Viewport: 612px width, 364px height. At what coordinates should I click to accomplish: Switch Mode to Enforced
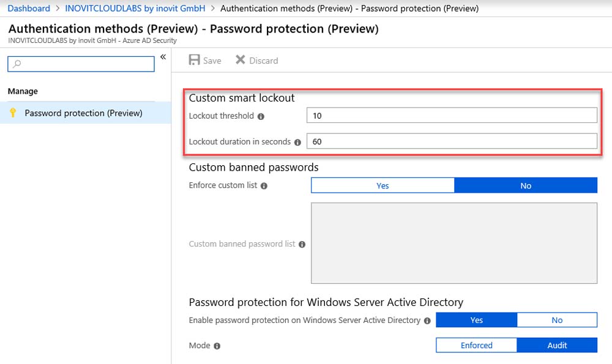476,345
